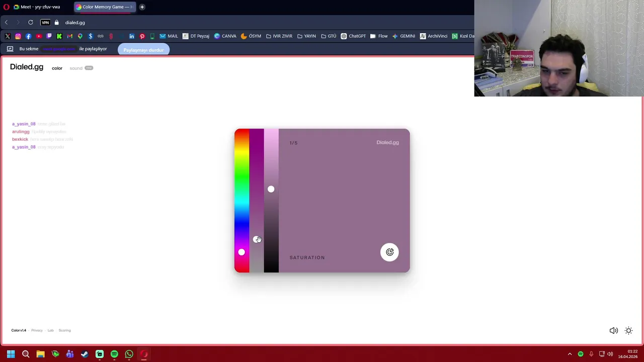Click the hue slider handle

click(242, 252)
